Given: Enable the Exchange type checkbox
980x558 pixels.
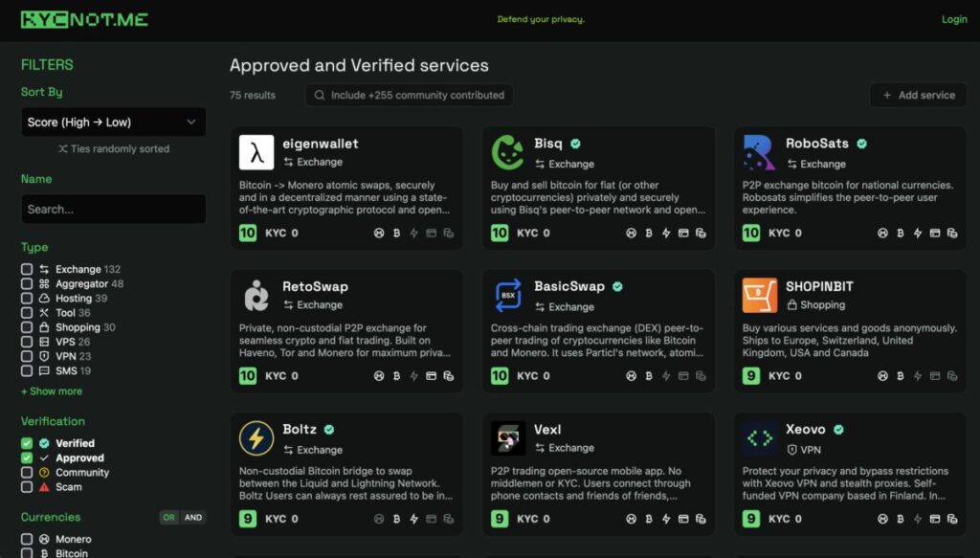Looking at the screenshot, I should [x=27, y=270].
